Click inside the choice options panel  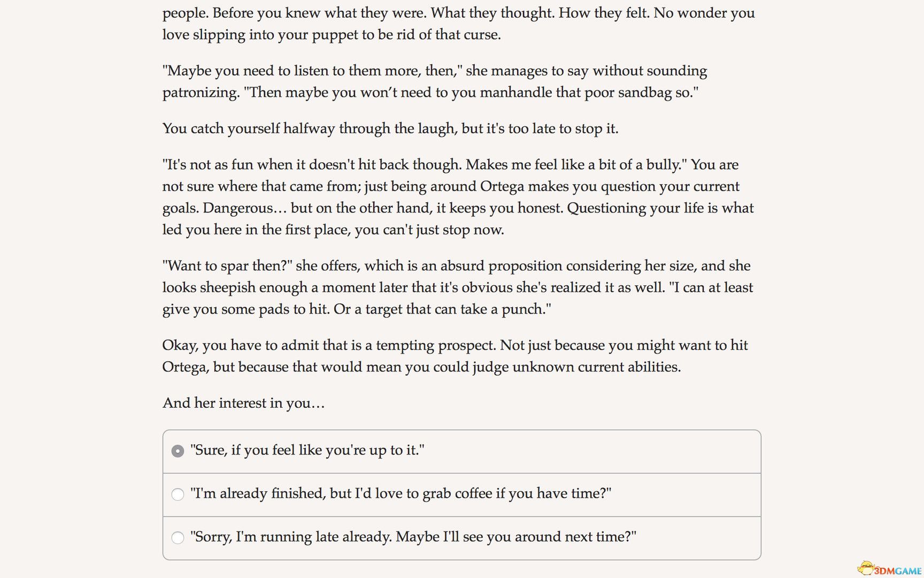tap(460, 494)
